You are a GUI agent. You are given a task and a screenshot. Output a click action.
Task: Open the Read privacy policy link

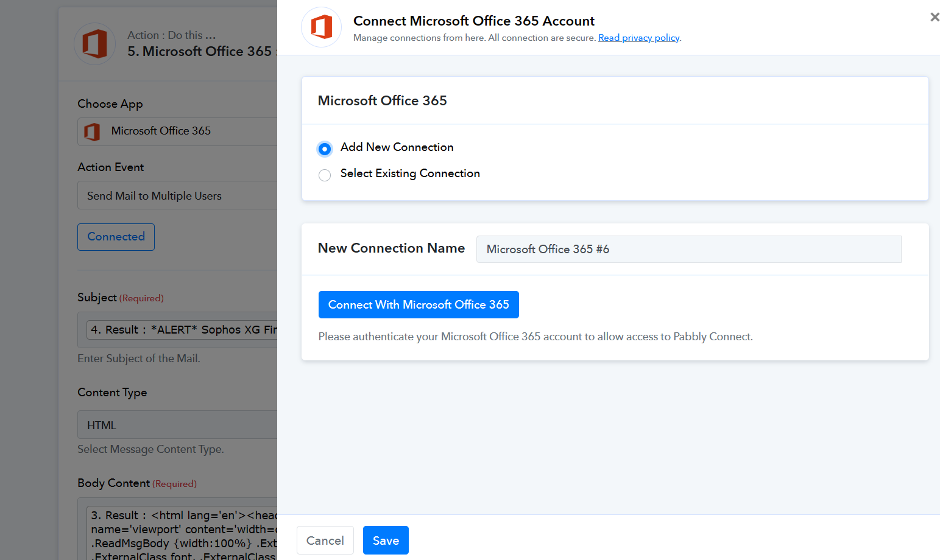point(638,38)
